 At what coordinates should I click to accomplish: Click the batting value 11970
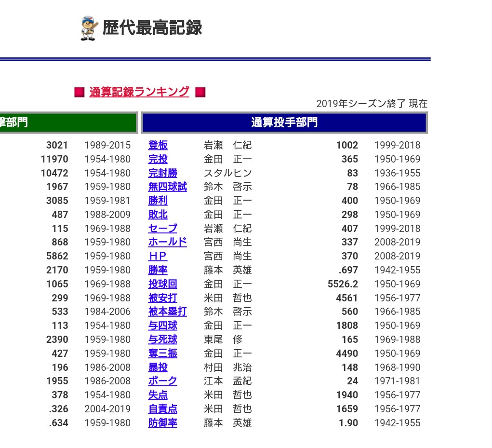pyautogui.click(x=54, y=159)
